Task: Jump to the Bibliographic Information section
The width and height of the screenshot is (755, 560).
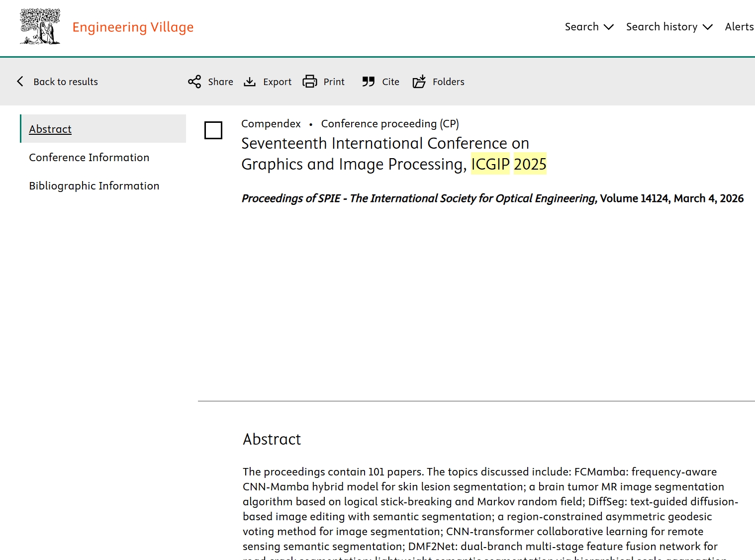Action: point(94,186)
